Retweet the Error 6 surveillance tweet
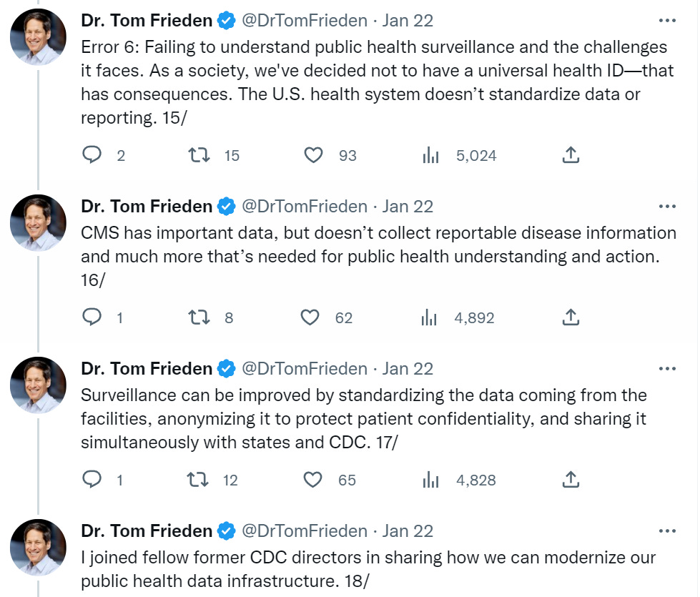Screen dimensions: 700x597 tap(199, 155)
